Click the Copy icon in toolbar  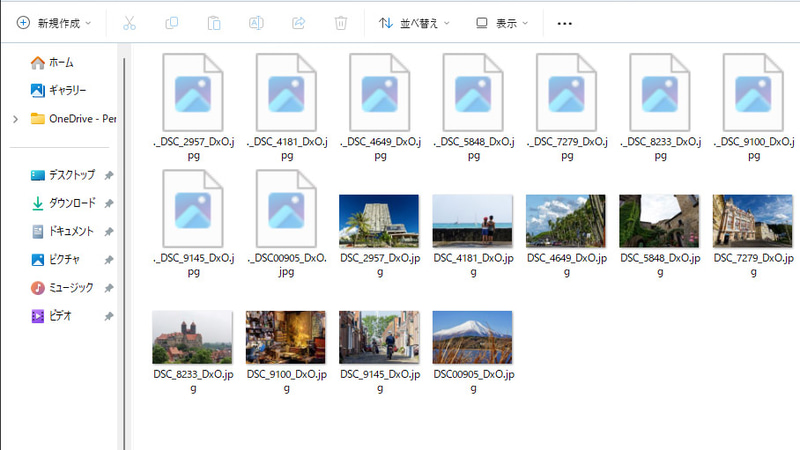[x=171, y=23]
